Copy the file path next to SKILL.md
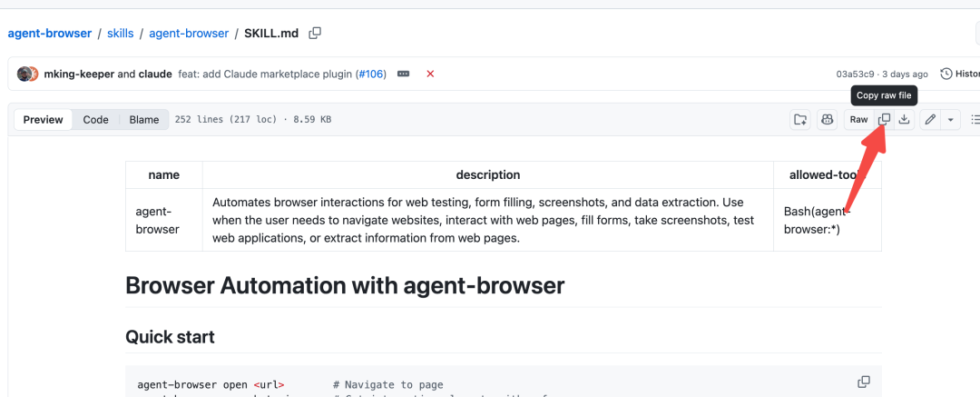The width and height of the screenshot is (980, 397). click(315, 34)
